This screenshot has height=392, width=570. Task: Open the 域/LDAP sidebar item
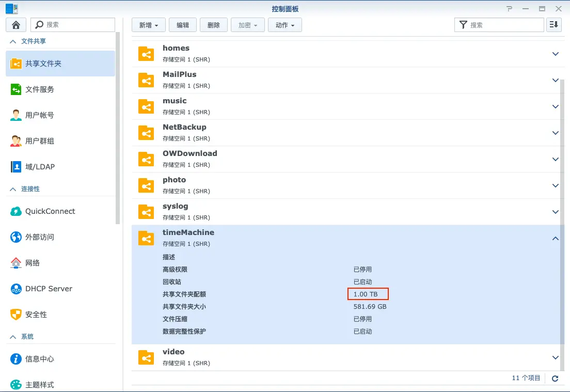coord(60,167)
